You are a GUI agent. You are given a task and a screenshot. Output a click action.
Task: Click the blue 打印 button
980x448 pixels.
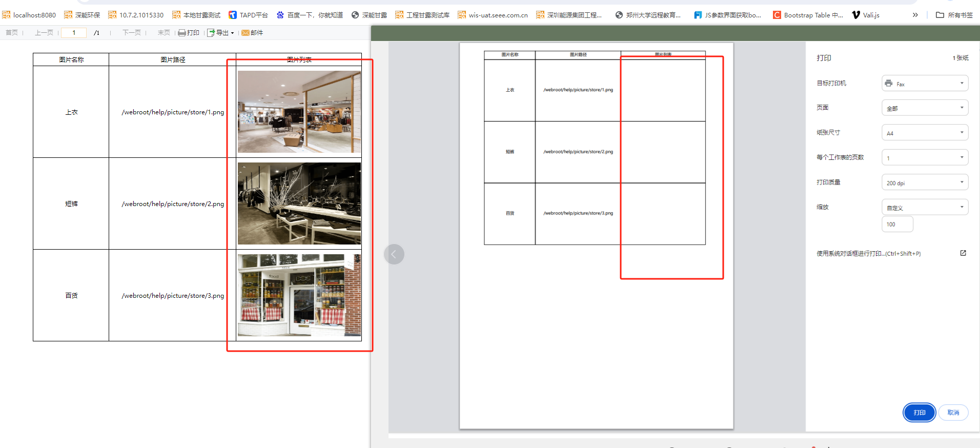919,413
